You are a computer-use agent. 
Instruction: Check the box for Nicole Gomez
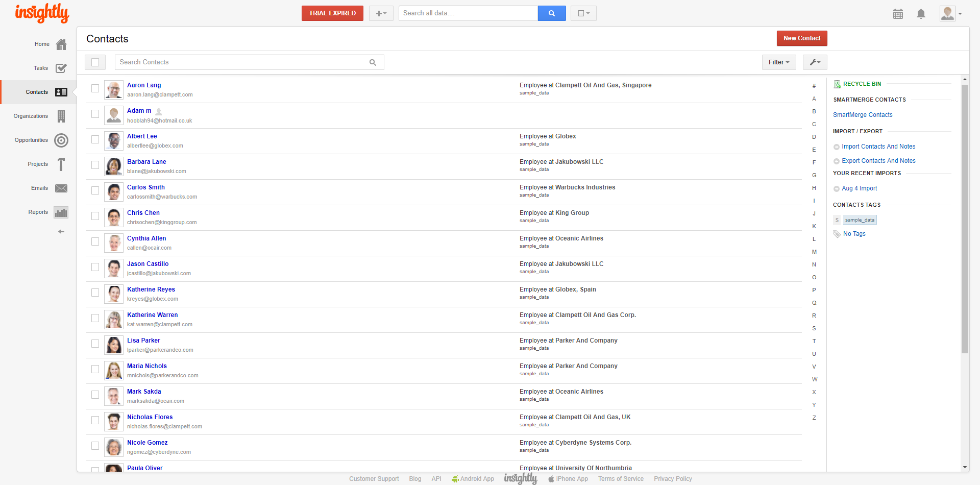(x=95, y=446)
